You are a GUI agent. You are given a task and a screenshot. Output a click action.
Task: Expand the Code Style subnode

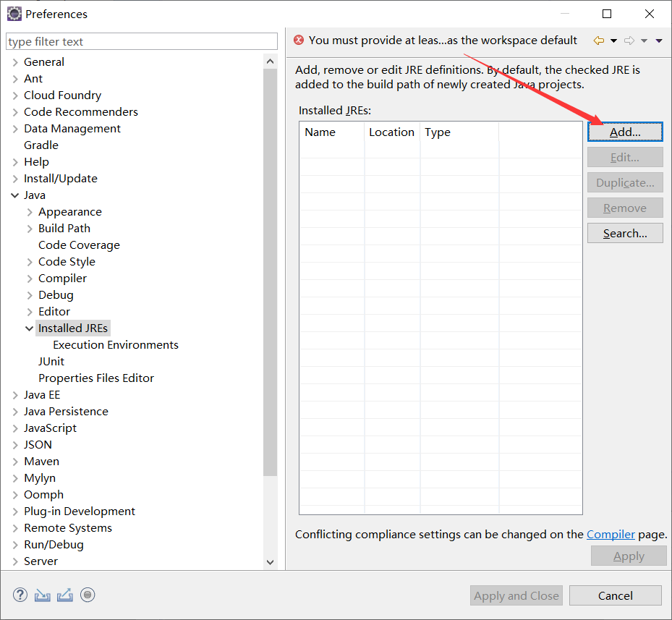tap(30, 262)
